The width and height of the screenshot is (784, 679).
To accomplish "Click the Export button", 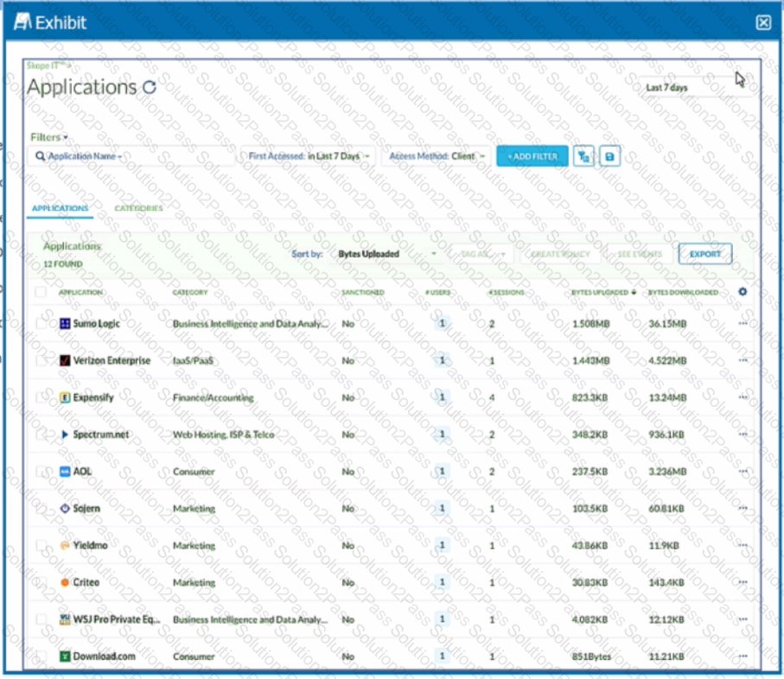I will pos(705,254).
